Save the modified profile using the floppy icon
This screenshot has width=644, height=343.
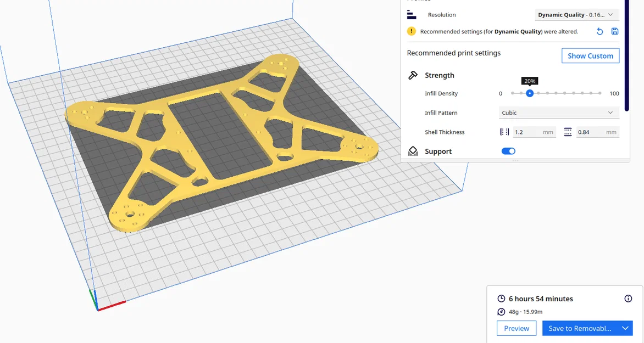click(x=615, y=31)
